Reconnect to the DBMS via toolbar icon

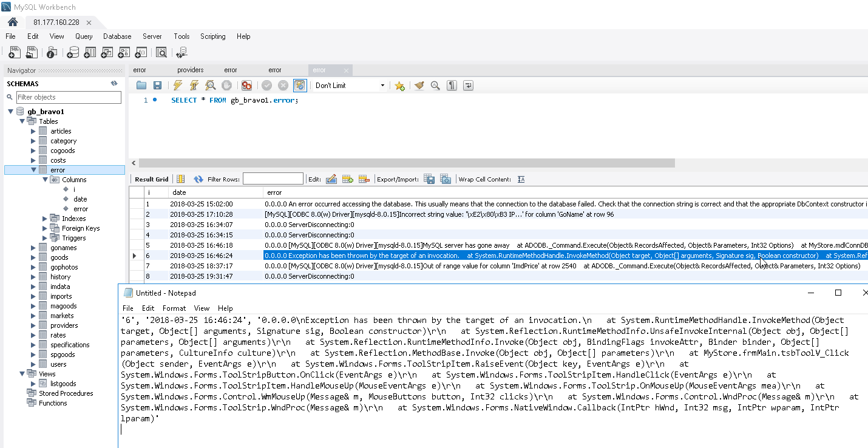click(182, 53)
